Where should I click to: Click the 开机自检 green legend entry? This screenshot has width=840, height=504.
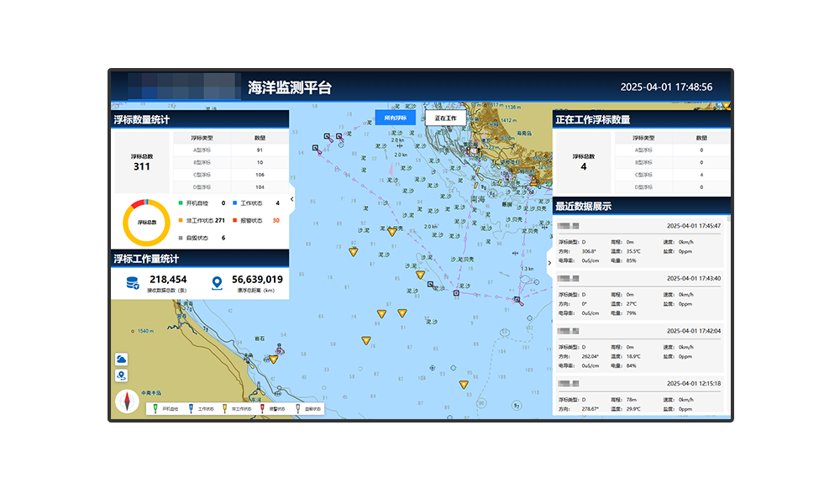pos(202,203)
